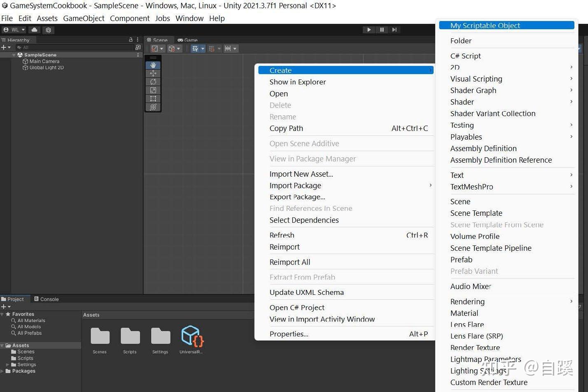Collapse SampleScene in the Hierarchy

click(x=14, y=54)
